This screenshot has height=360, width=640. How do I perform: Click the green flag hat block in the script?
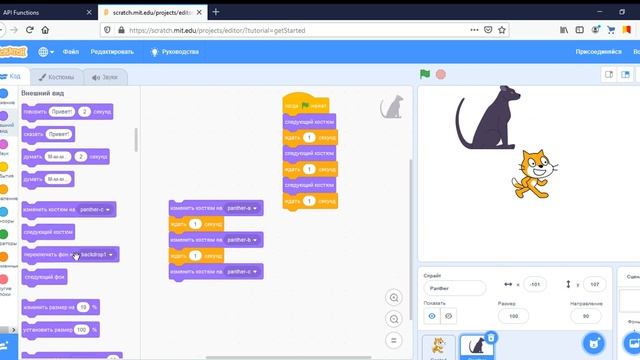(306, 104)
